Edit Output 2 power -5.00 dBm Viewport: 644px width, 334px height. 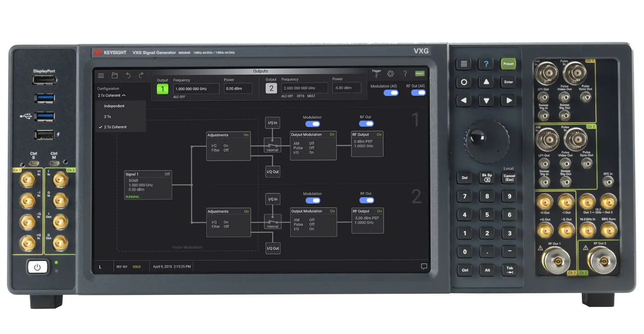point(346,87)
